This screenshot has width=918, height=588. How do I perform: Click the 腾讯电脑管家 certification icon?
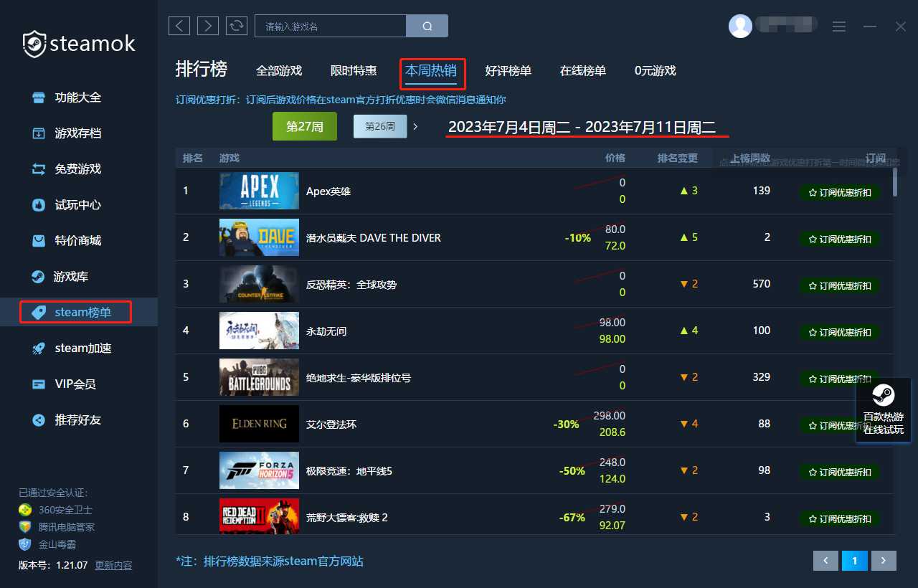click(x=25, y=527)
